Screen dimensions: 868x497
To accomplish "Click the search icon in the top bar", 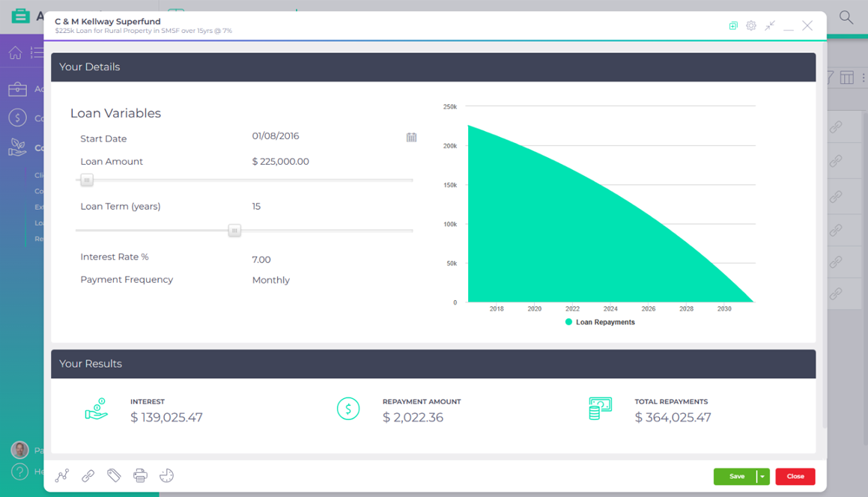I will coord(846,16).
